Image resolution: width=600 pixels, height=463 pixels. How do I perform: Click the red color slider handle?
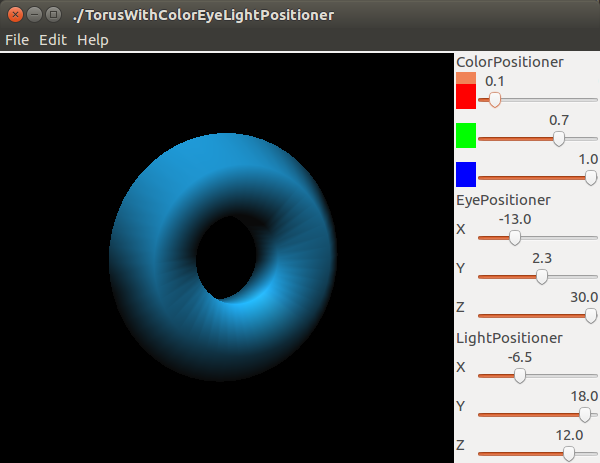[495, 100]
